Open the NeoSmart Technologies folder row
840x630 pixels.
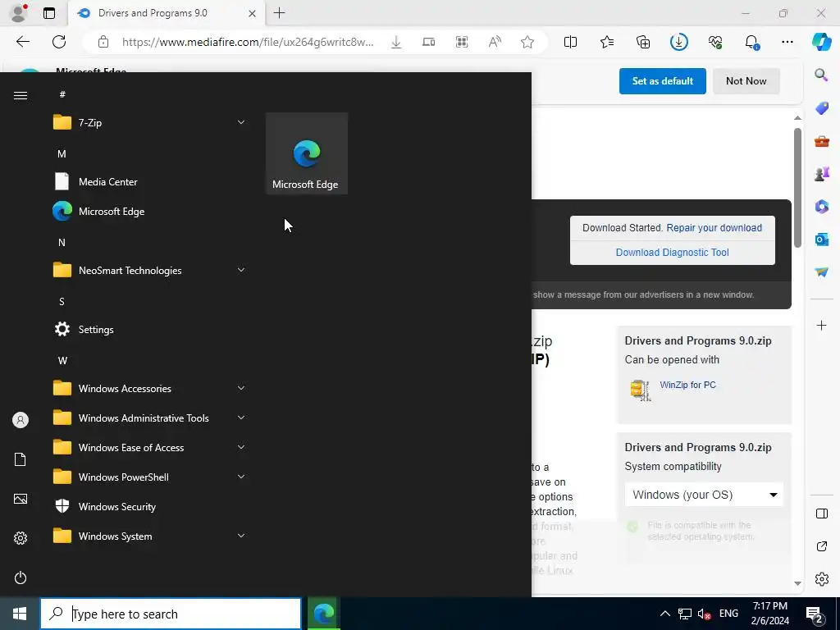pos(150,270)
